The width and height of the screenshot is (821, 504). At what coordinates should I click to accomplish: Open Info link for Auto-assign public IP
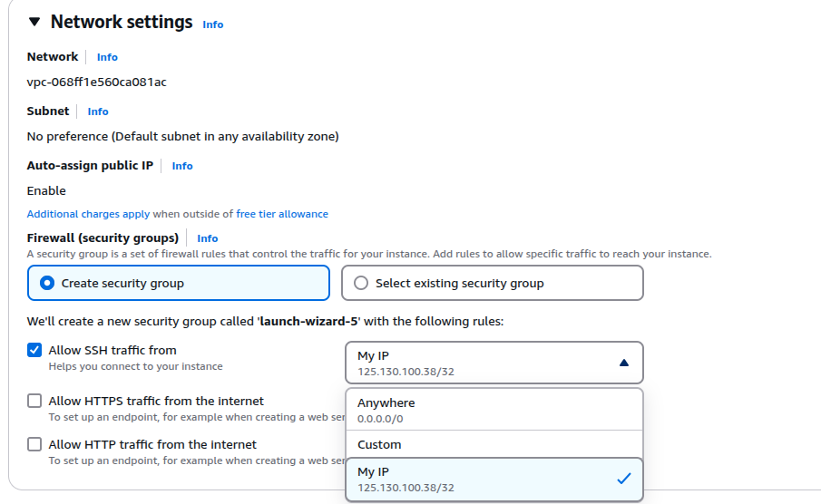[182, 166]
